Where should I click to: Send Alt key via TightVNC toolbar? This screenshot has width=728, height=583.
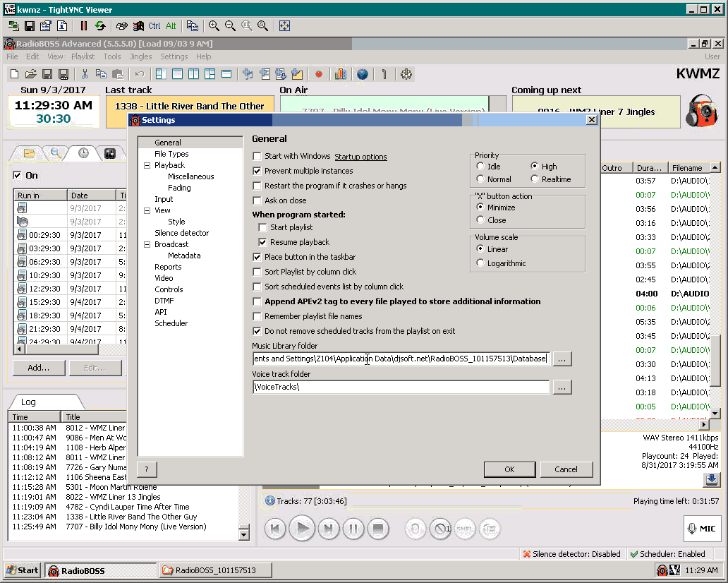coord(171,26)
